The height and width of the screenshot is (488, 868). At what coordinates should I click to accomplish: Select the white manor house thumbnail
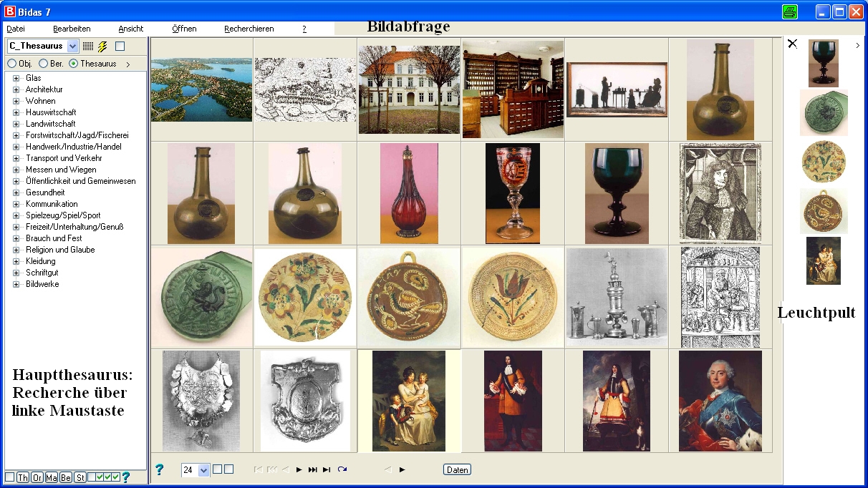(409, 89)
